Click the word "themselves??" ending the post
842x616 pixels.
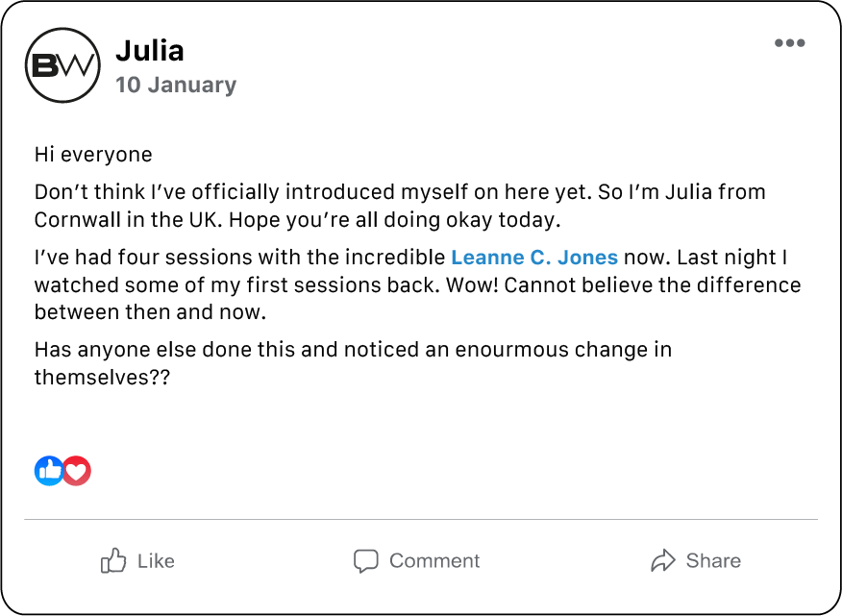tap(102, 377)
